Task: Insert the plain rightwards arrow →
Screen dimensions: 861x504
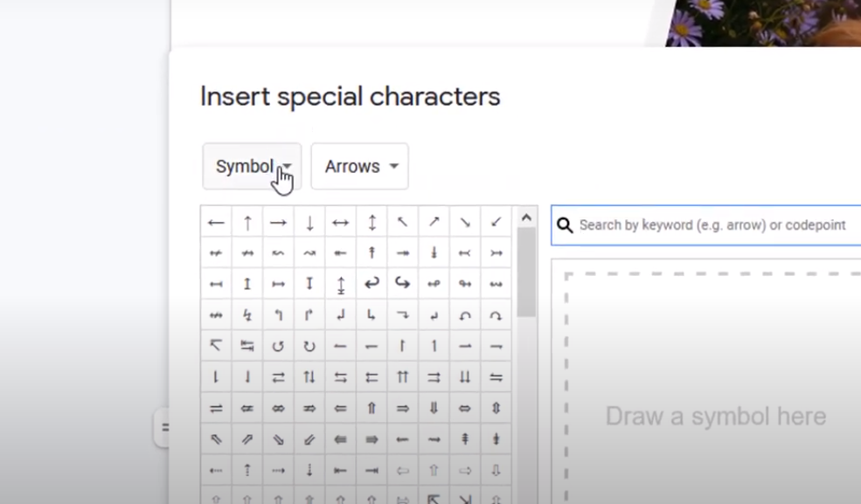Action: pos(278,222)
